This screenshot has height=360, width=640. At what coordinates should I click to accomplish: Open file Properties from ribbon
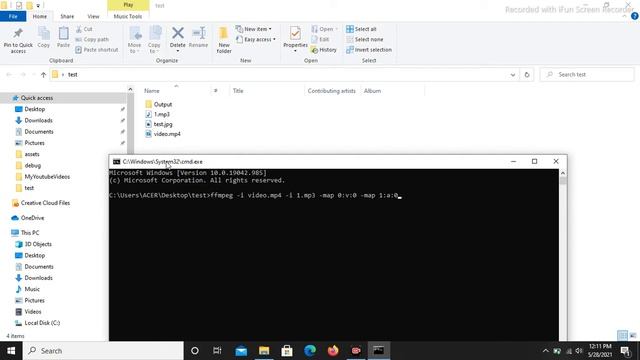point(295,39)
